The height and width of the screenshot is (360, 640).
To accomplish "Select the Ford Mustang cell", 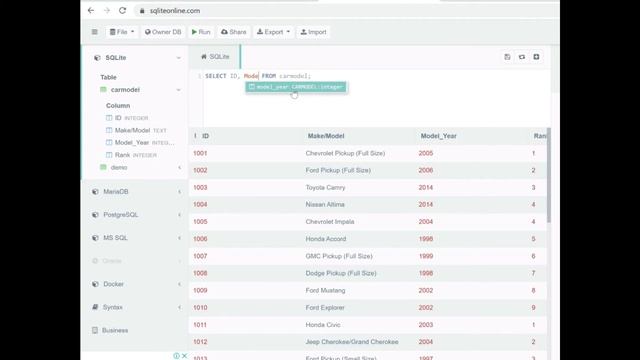I will (325, 290).
